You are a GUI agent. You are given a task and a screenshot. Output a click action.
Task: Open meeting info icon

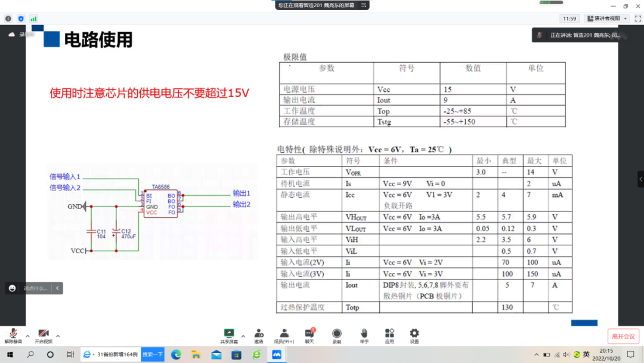(x=8, y=19)
